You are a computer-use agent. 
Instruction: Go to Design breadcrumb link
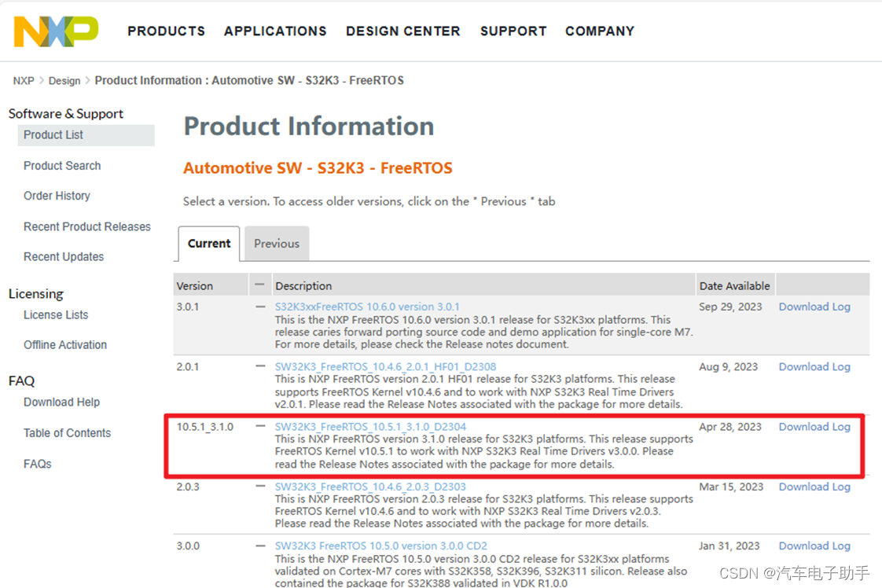(64, 81)
